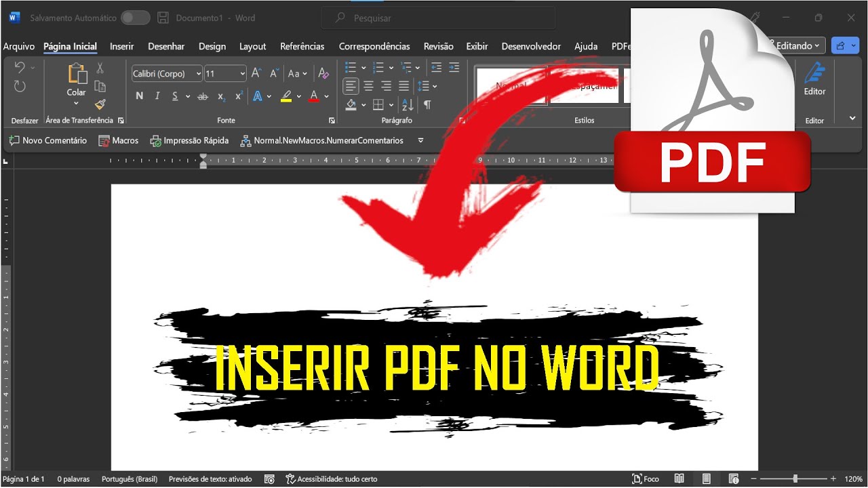This screenshot has width=868, height=488.
Task: Toggle bold with the N button
Action: pos(139,96)
